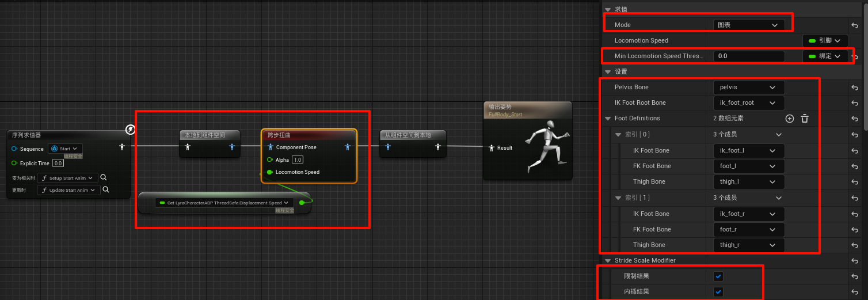Click the blue output pose pin of the 跨步扭曲 node
The height and width of the screenshot is (300, 868).
point(347,147)
